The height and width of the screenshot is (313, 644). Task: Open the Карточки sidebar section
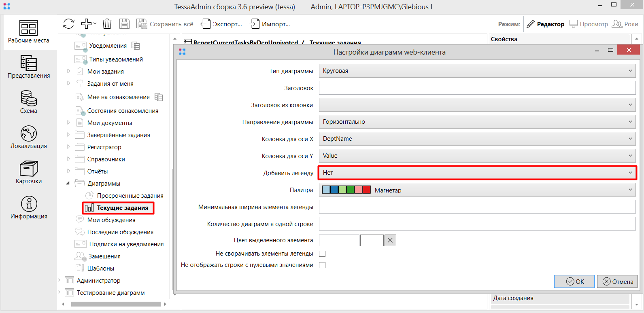(x=29, y=173)
